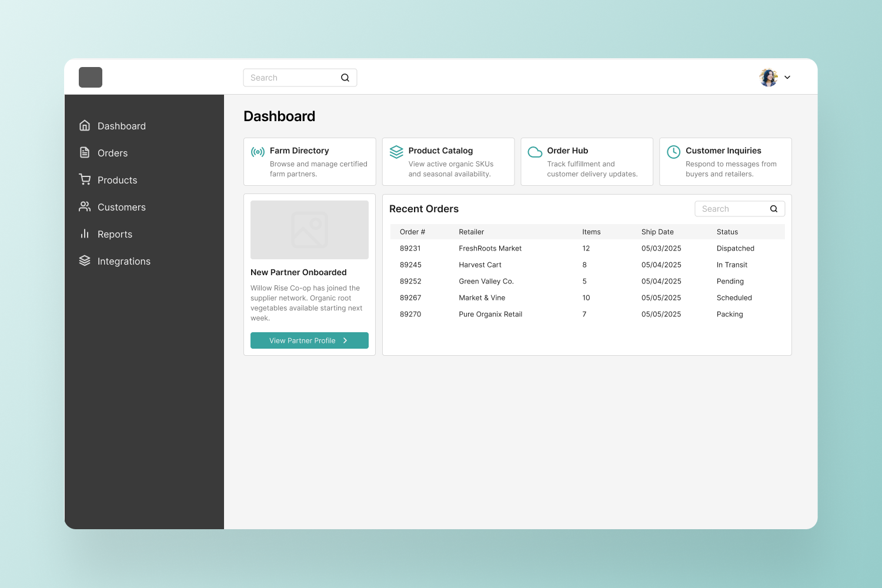Click the Order # column header

[412, 232]
